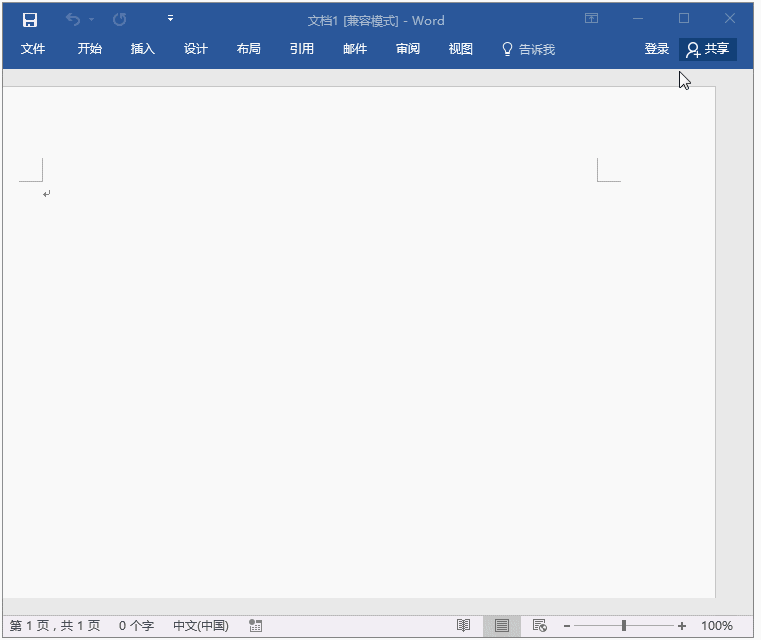Viewport: 761px width, 640px height.
Task: Select the 布局 ribbon tab
Action: [x=248, y=49]
